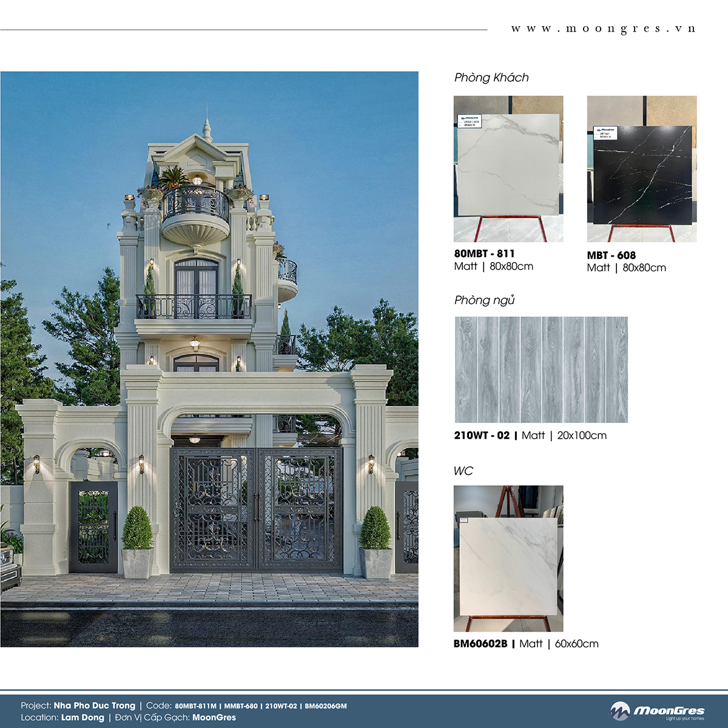Select footer code '80MBT-811M'
Image resolution: width=728 pixels, height=728 pixels.
point(195,706)
